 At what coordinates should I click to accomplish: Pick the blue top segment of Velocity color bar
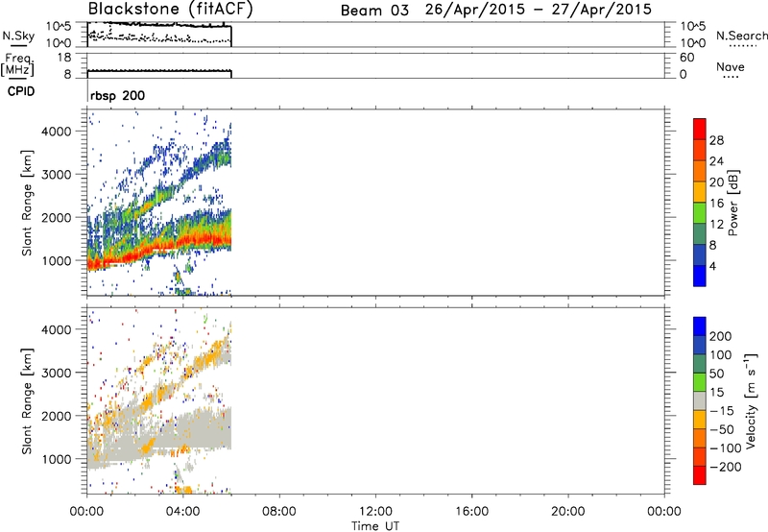[700, 326]
